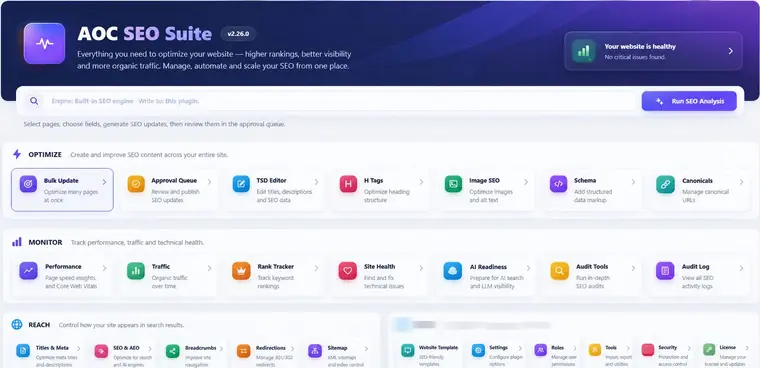Screen dimensions: 760x368
Task: Click the Redirections icon
Action: click(244, 351)
